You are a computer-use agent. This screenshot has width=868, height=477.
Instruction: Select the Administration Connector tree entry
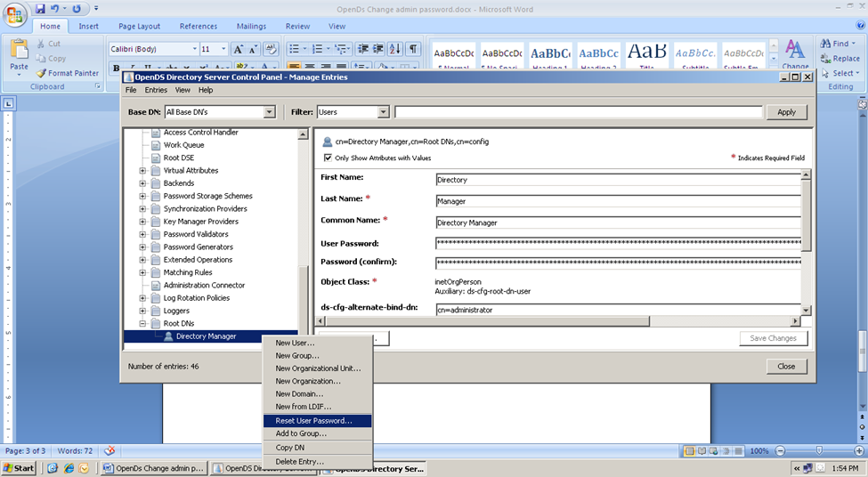pos(204,285)
